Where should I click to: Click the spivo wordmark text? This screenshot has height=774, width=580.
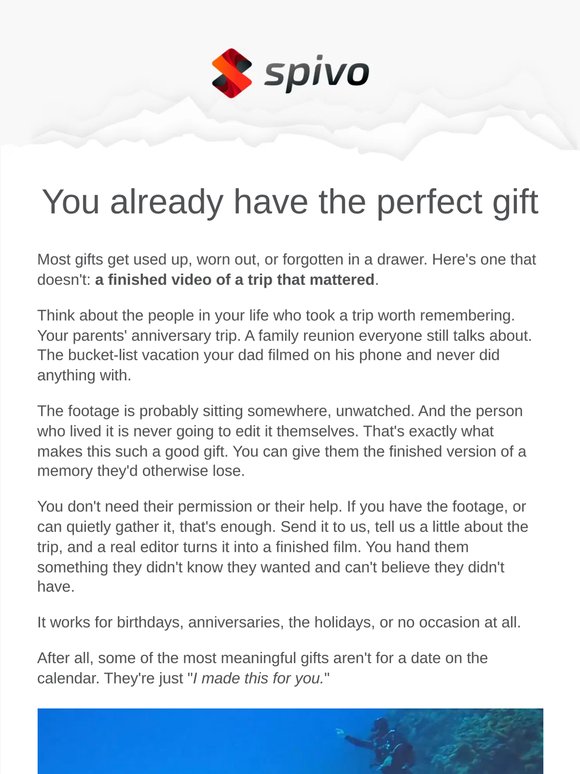316,74
